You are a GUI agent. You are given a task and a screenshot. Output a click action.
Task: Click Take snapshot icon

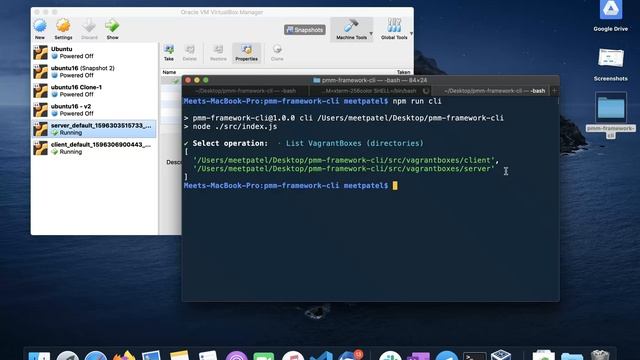click(x=169, y=53)
